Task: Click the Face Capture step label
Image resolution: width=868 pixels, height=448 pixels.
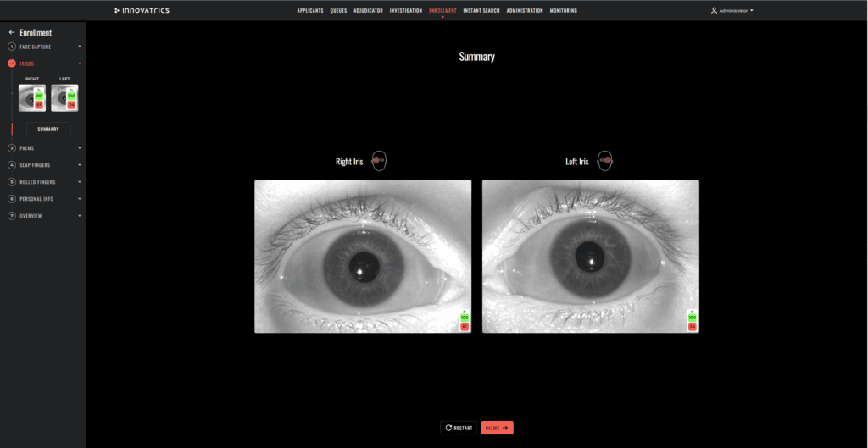Action: [36, 47]
